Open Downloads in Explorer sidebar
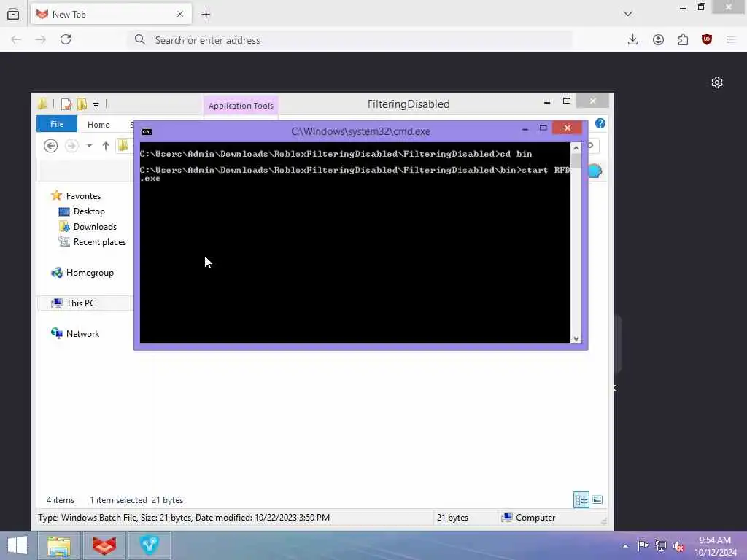The height and width of the screenshot is (560, 747). pos(95,226)
